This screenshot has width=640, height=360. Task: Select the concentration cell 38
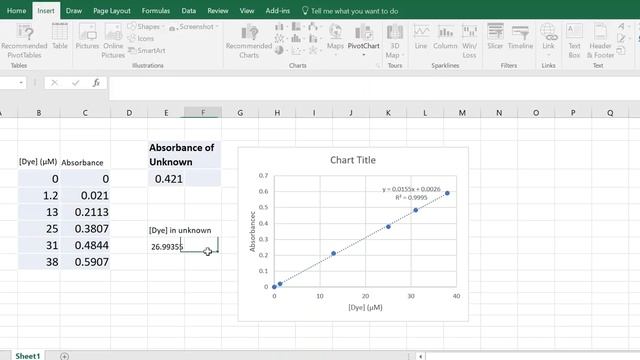click(39, 262)
